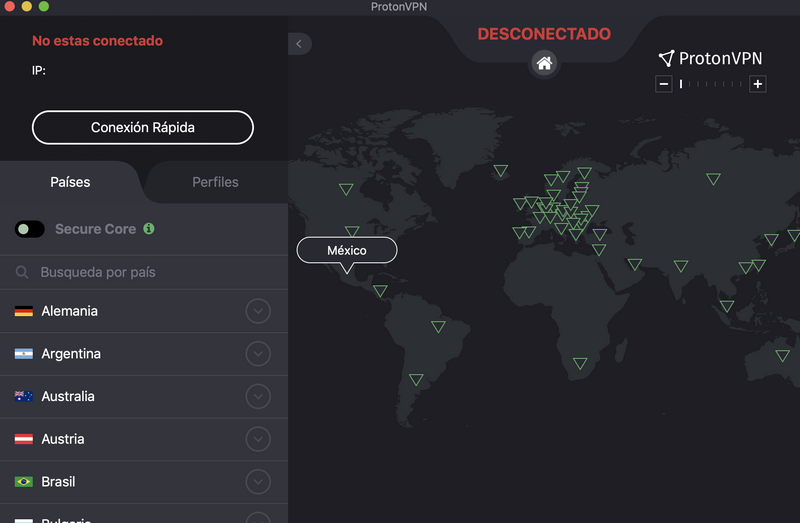
Task: Click the ProtonVPN logo on map
Action: tap(710, 59)
